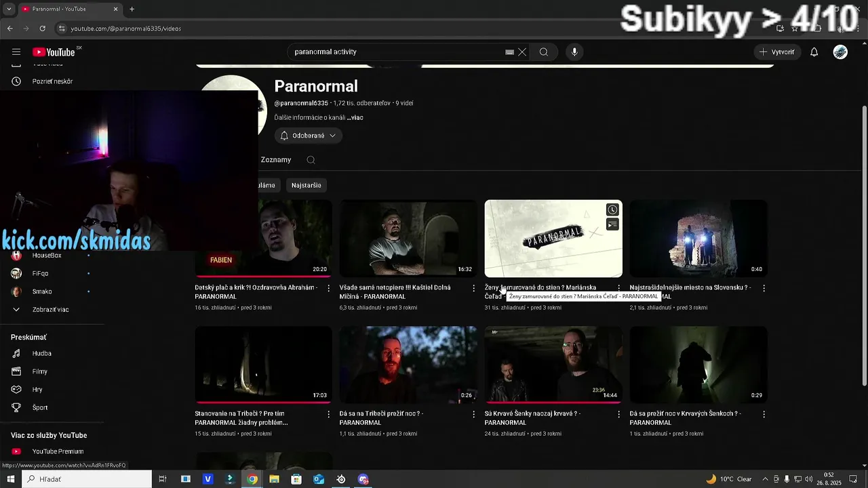Click the Vytvoriť create button
Image resolution: width=868 pixels, height=488 pixels.
[777, 52]
